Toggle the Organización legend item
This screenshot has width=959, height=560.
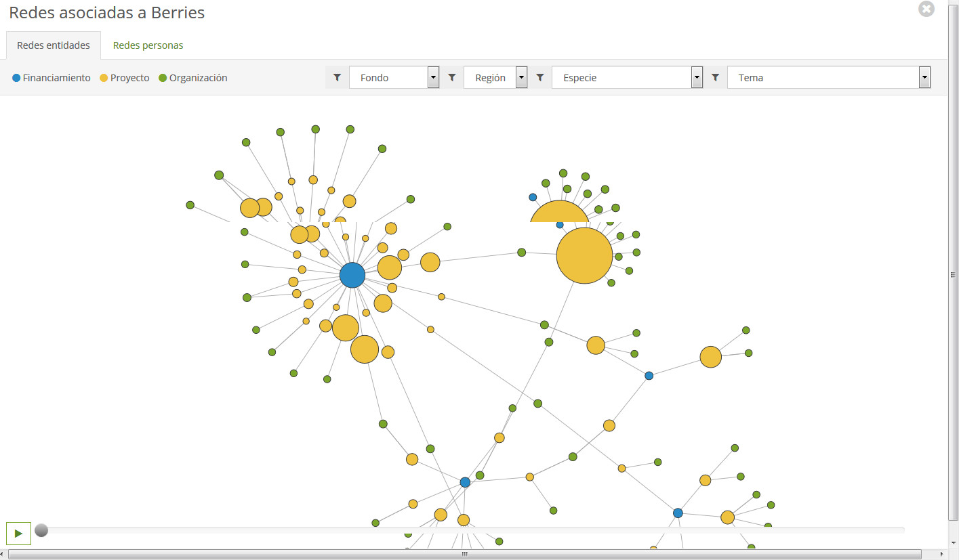pos(193,78)
